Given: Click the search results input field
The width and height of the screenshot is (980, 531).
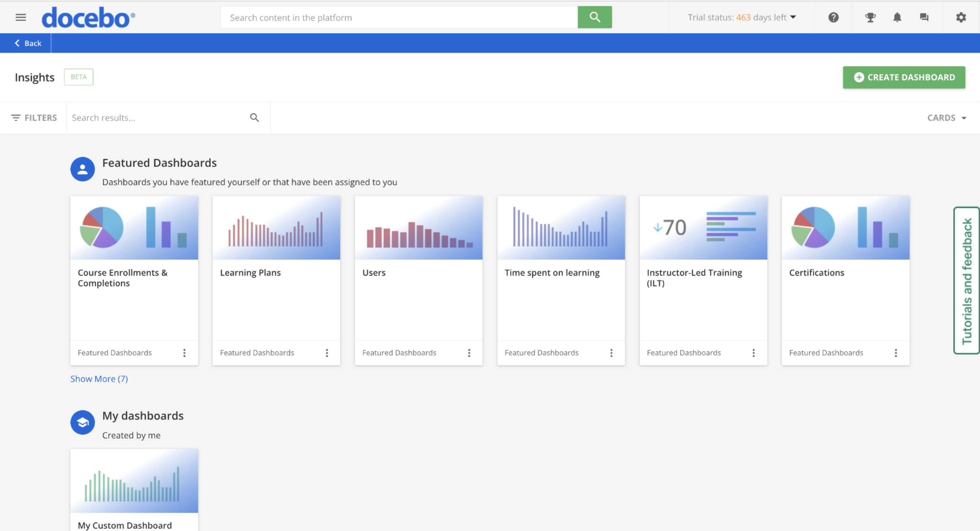Looking at the screenshot, I should point(152,118).
